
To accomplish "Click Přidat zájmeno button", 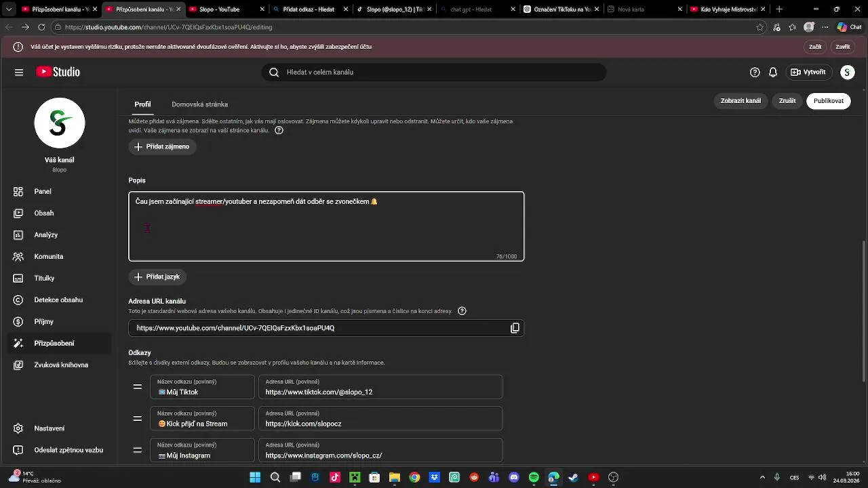I will point(162,146).
